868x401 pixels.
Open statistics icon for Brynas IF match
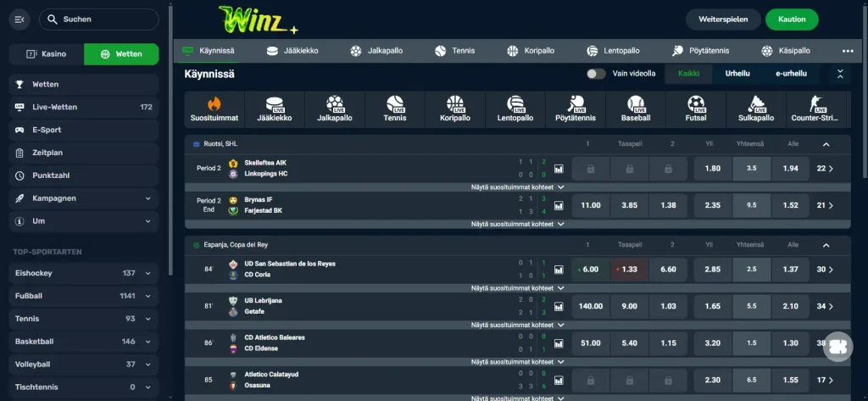[x=559, y=205]
